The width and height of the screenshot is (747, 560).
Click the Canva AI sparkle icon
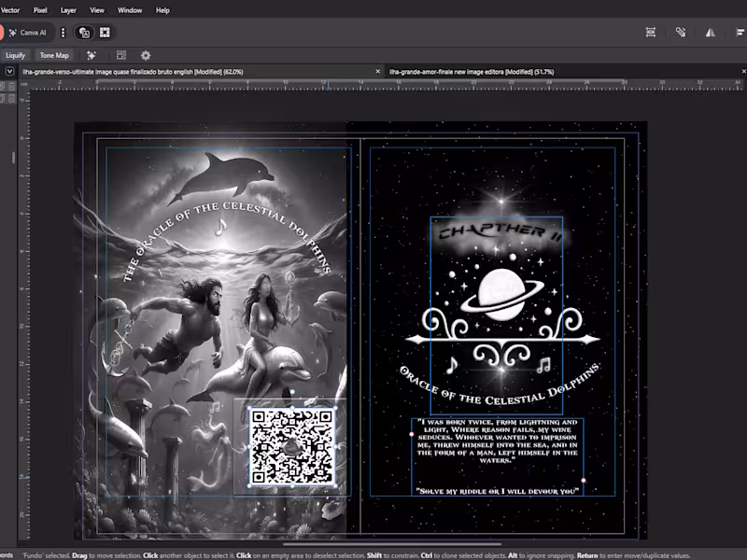click(x=12, y=32)
